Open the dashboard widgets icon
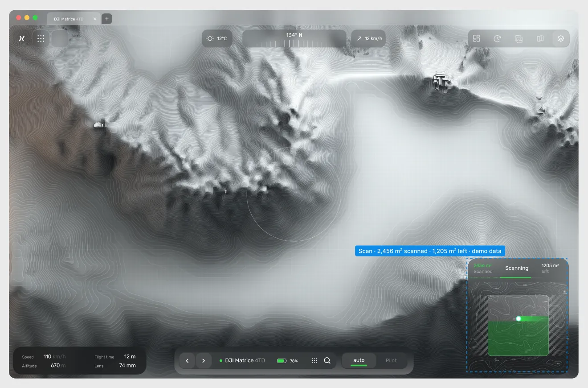This screenshot has width=588, height=388. 476,39
